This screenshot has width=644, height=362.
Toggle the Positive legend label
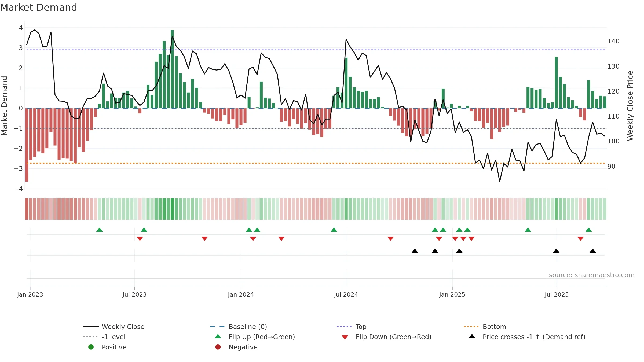pyautogui.click(x=114, y=347)
